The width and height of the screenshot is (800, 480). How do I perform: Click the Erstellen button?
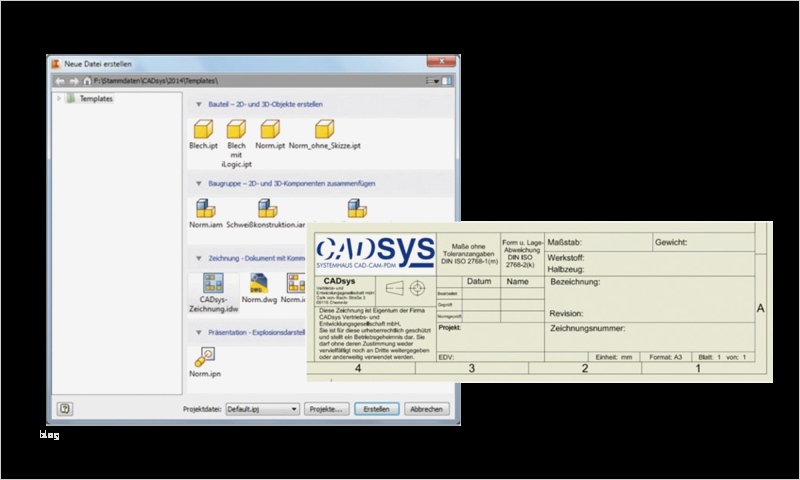pyautogui.click(x=377, y=409)
